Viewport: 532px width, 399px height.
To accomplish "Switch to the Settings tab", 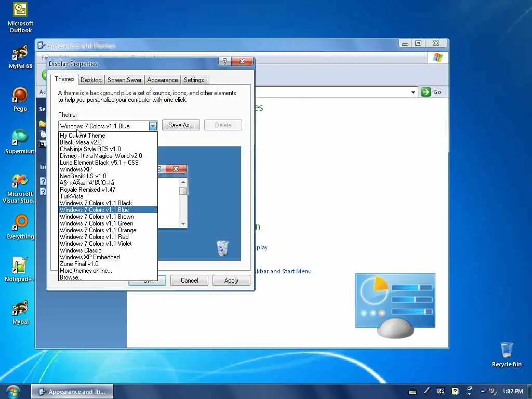I will [194, 80].
